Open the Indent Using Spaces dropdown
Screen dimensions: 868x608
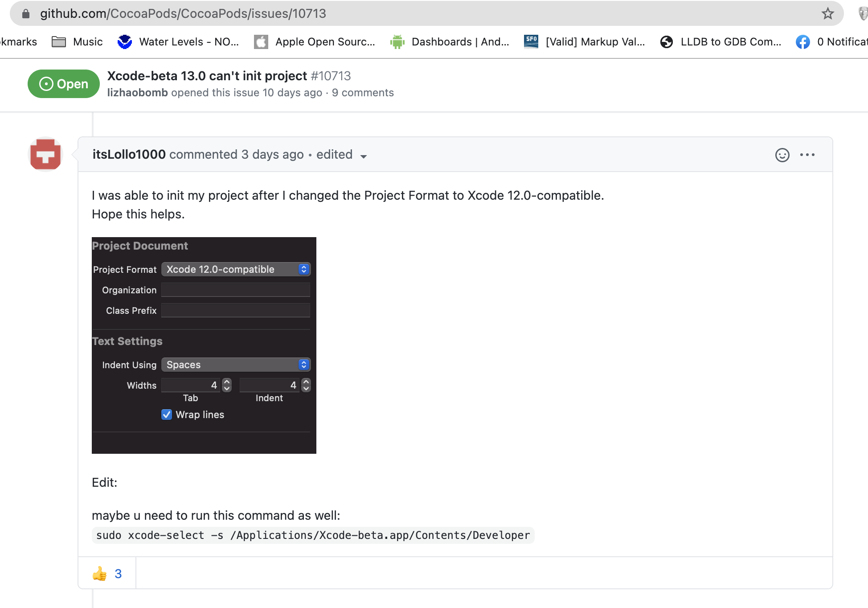pos(236,365)
